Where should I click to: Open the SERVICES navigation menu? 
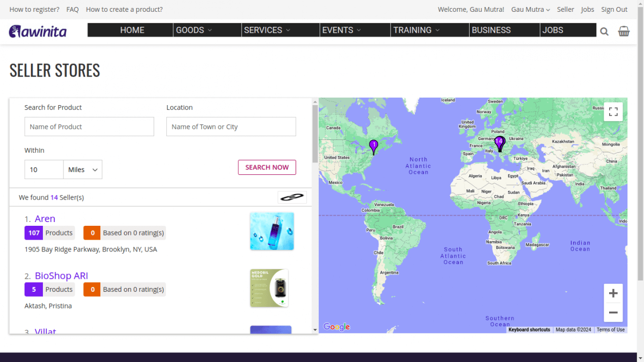pos(267,30)
